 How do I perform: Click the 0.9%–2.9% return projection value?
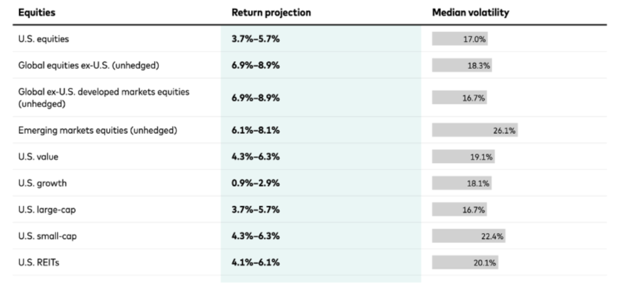[x=255, y=183]
